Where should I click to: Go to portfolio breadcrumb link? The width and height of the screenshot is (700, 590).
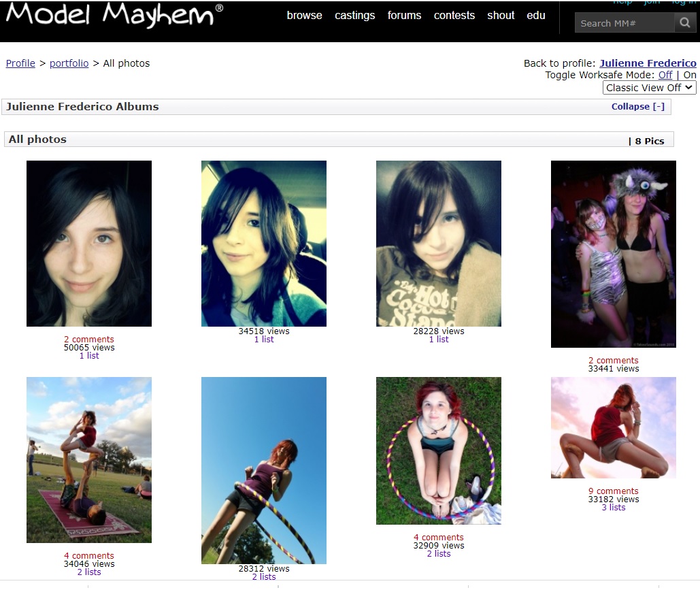tap(69, 63)
